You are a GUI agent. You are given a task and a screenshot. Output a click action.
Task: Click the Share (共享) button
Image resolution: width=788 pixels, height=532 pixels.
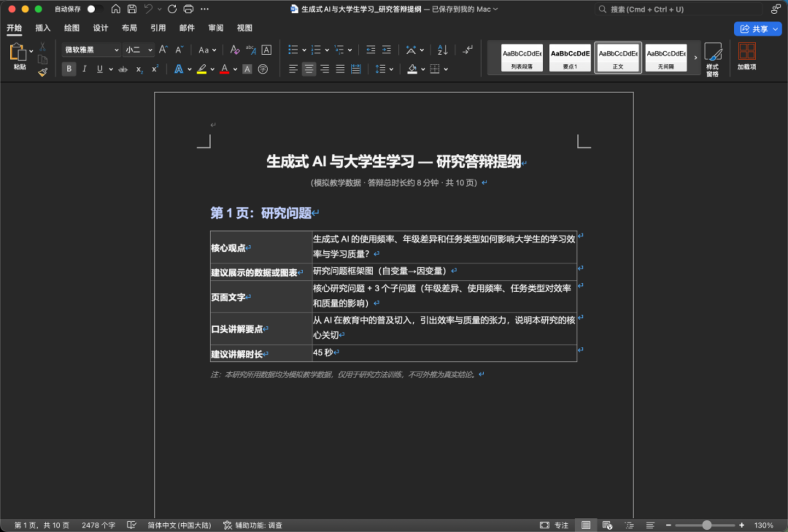click(757, 29)
